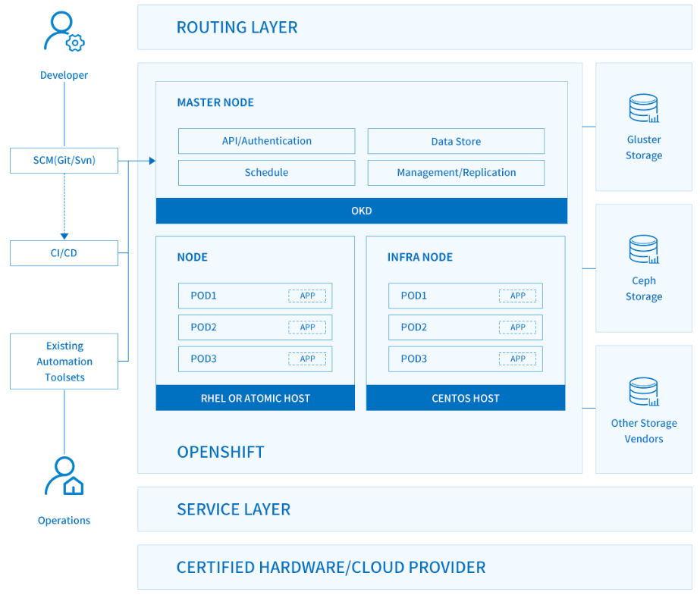Click POD2 text in the RHEL host node
The height and width of the screenshot is (595, 700).
(x=203, y=327)
